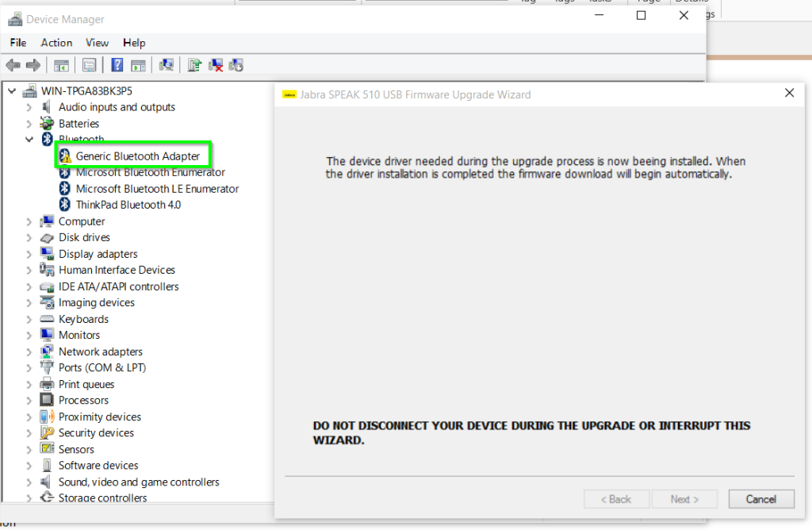Maximize the Device Manager window

pos(641,16)
